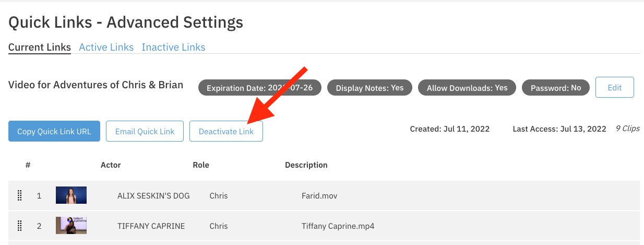
Task: Open the Farid.mov video thumbnail
Action: (x=71, y=195)
